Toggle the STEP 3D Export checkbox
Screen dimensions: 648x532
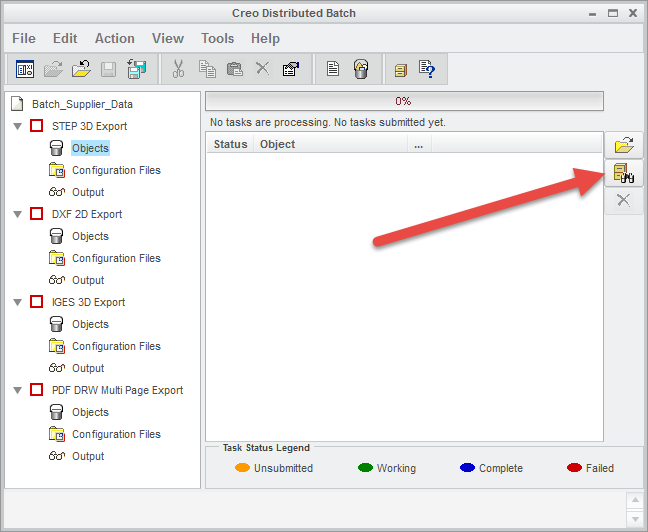coord(36,126)
